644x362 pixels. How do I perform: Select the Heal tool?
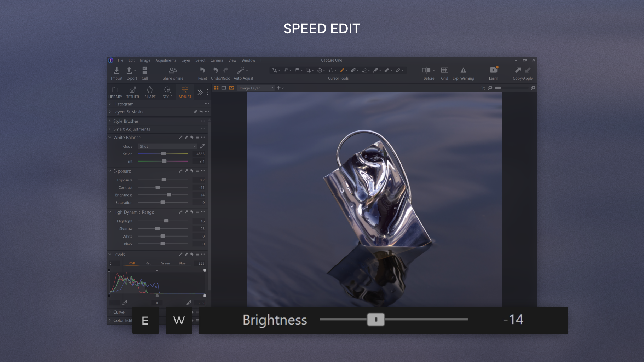point(354,70)
